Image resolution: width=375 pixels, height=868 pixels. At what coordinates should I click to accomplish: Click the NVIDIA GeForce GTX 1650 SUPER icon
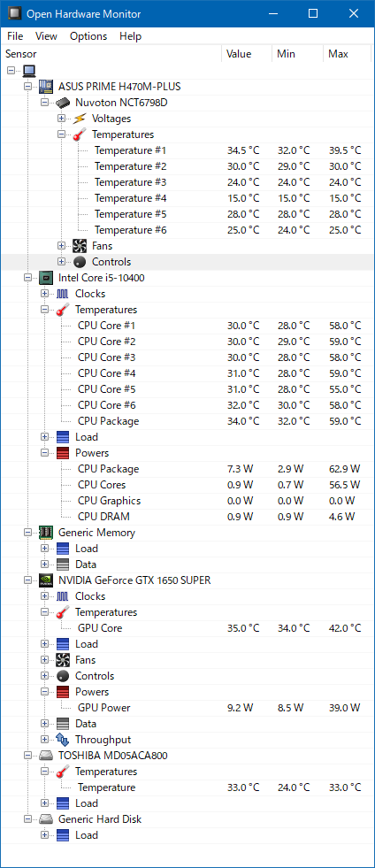click(x=46, y=580)
